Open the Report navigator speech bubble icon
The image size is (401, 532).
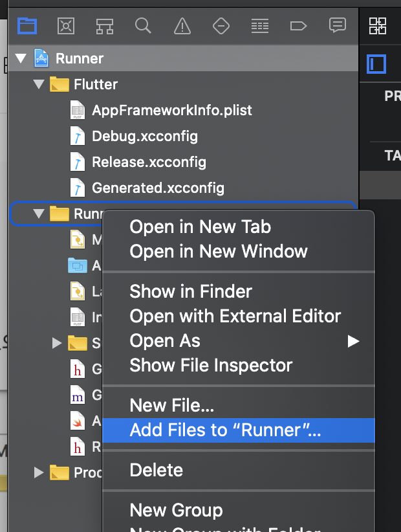(337, 25)
